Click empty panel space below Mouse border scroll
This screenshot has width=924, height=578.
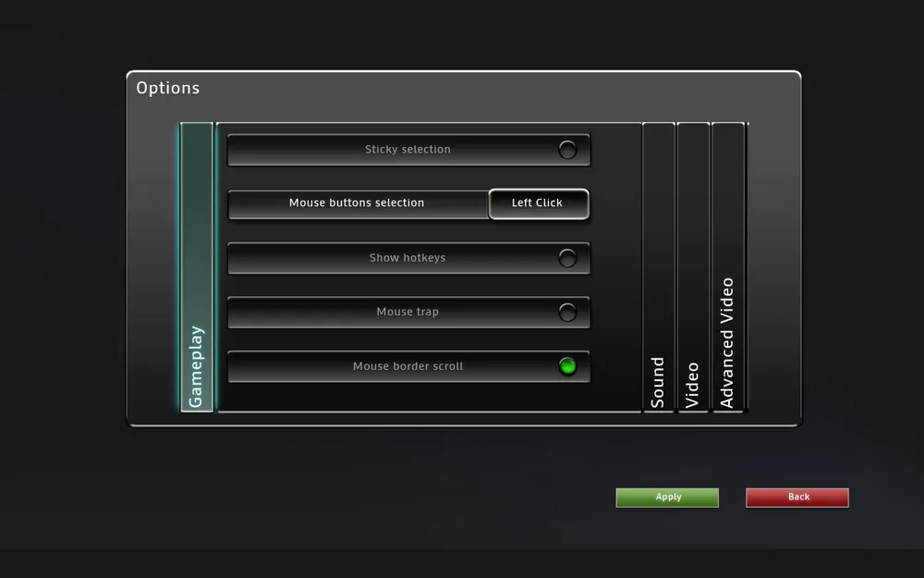(x=407, y=398)
